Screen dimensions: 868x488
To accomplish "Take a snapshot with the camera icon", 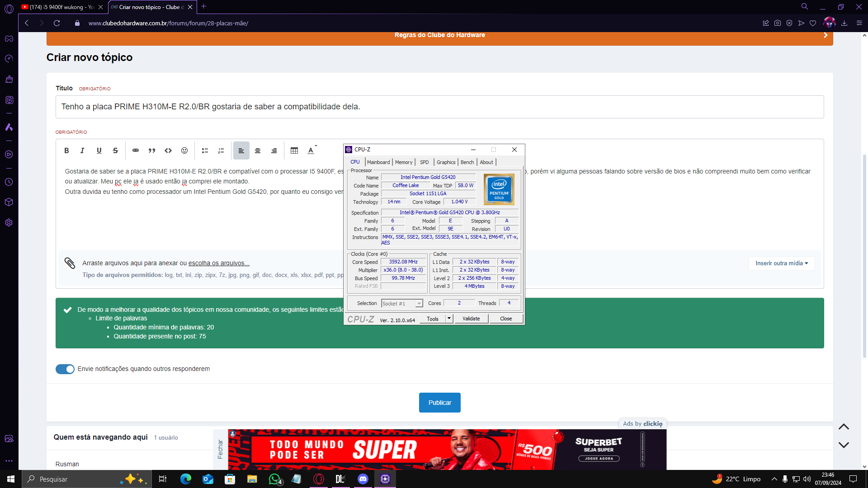I will [x=778, y=23].
